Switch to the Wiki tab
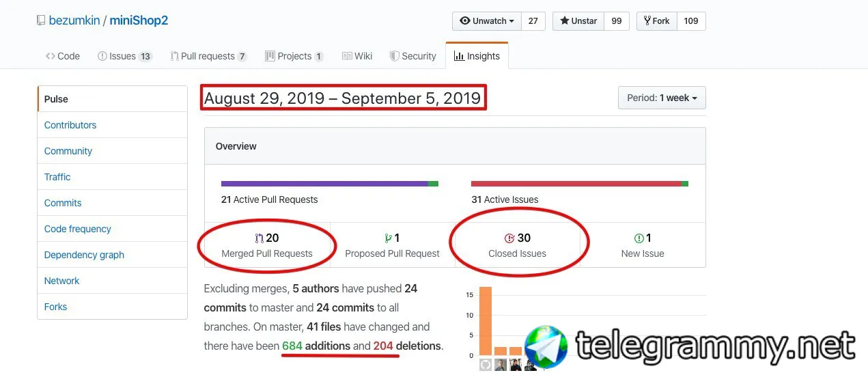Screen dimensions: 868x388 point(357,56)
